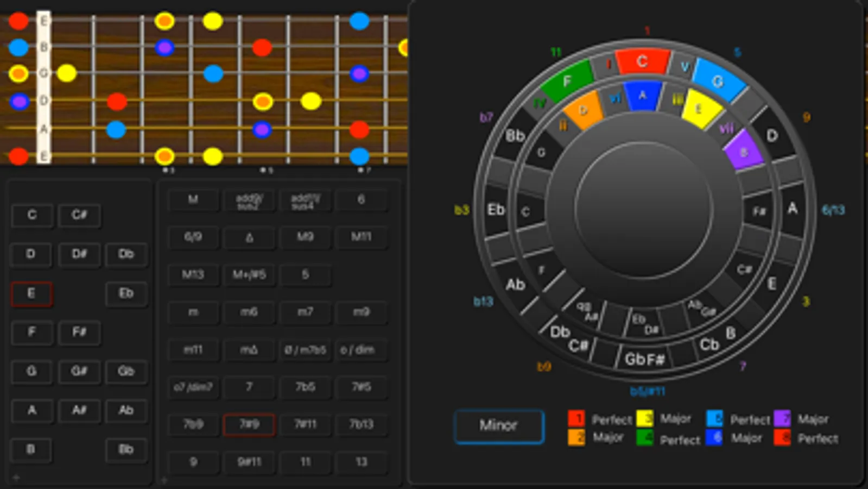Viewport: 868px width, 489px height.
Task: Click the red 1 Perfect legend swatch
Action: [x=576, y=419]
